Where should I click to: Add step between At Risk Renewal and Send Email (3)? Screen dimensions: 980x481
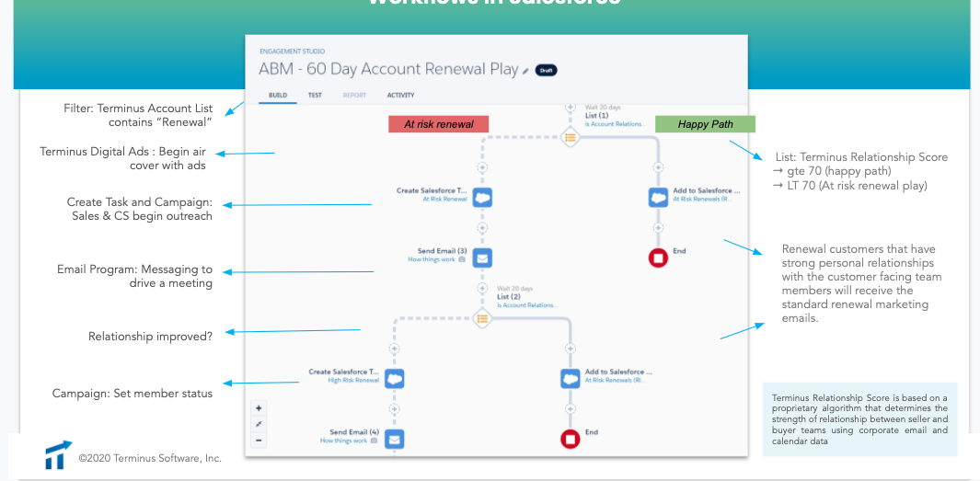point(482,227)
